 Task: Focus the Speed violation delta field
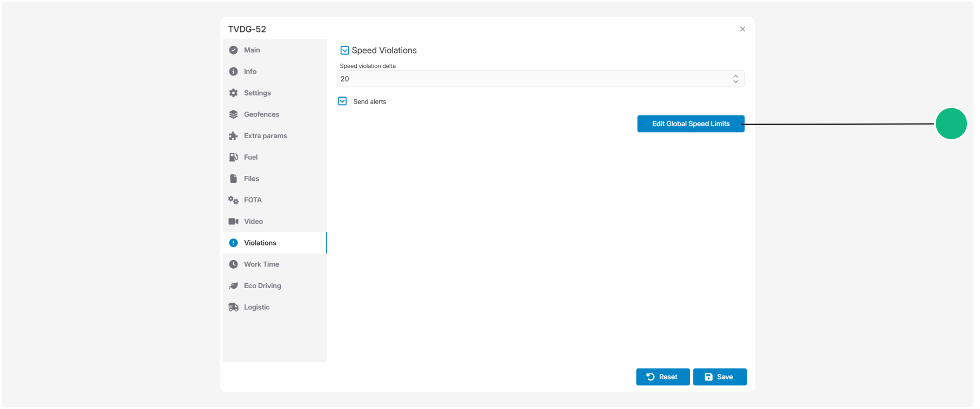click(x=540, y=79)
